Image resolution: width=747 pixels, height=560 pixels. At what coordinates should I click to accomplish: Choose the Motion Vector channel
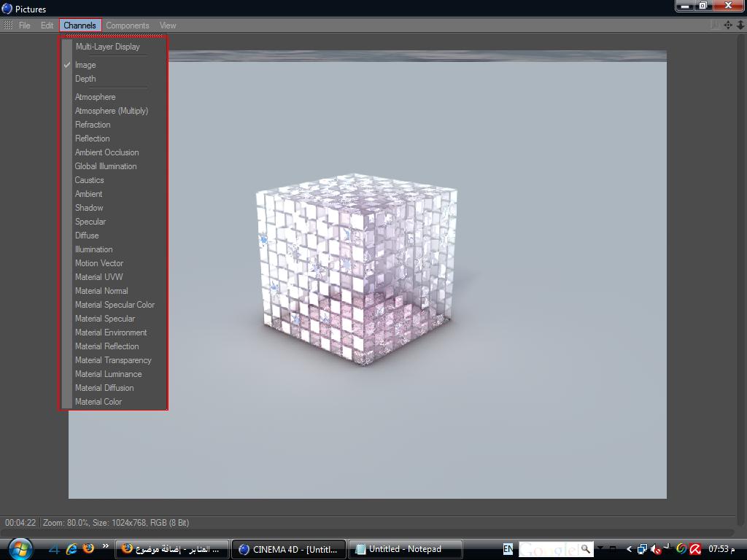(115, 262)
